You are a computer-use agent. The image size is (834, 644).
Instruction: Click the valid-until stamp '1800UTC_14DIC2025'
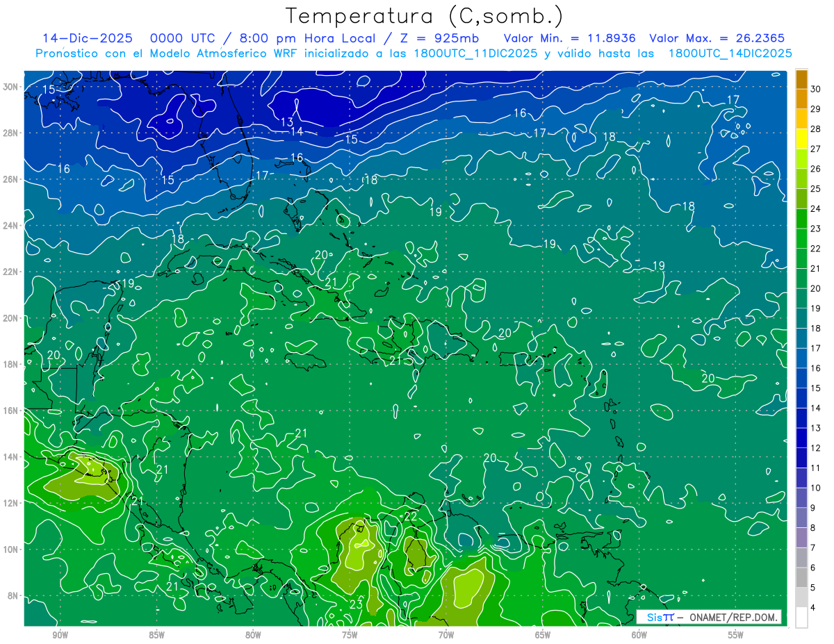coord(730,53)
